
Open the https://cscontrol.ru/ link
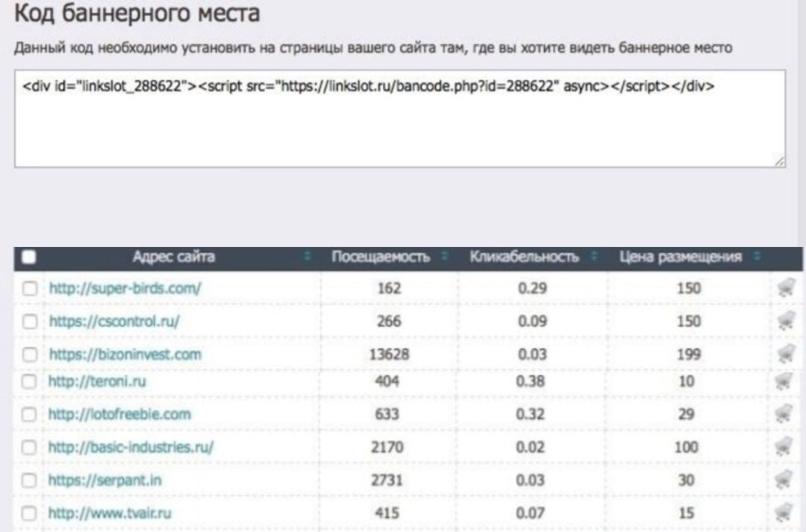(x=114, y=322)
